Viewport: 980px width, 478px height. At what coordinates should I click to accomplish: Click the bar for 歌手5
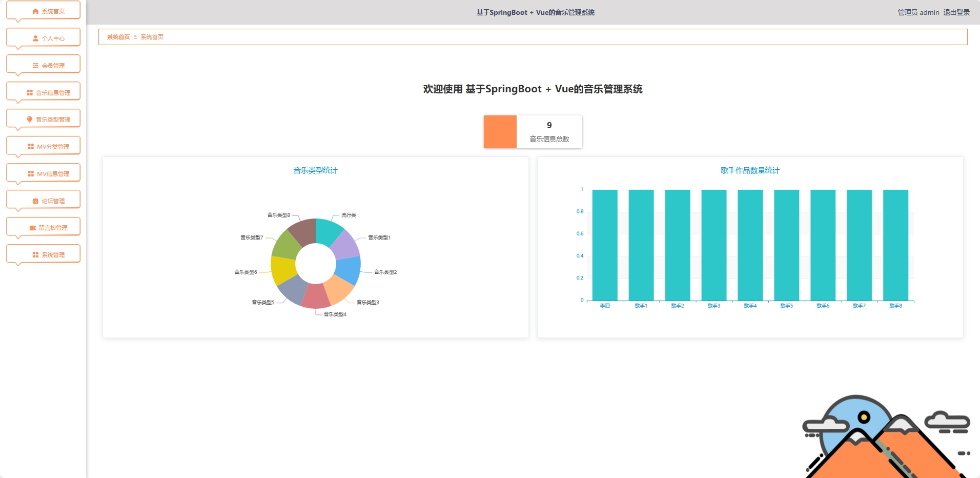[x=787, y=245]
